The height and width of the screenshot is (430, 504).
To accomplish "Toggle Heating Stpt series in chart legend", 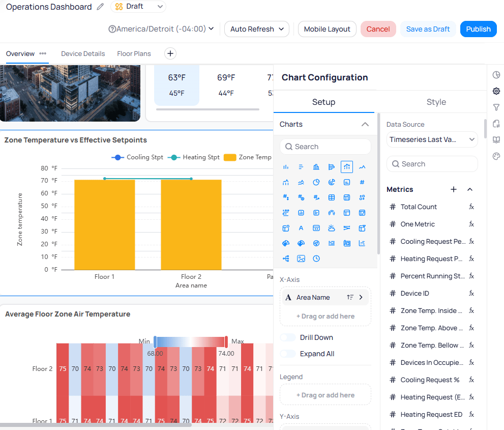I will pyautogui.click(x=193, y=157).
